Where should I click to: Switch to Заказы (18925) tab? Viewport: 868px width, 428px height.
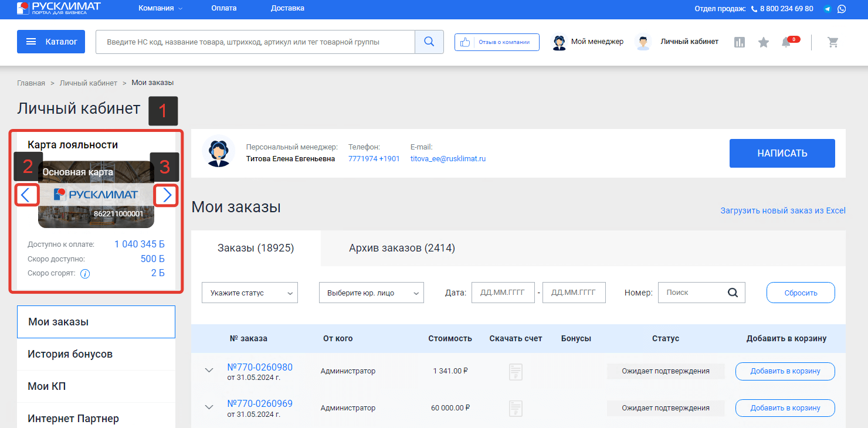[256, 248]
